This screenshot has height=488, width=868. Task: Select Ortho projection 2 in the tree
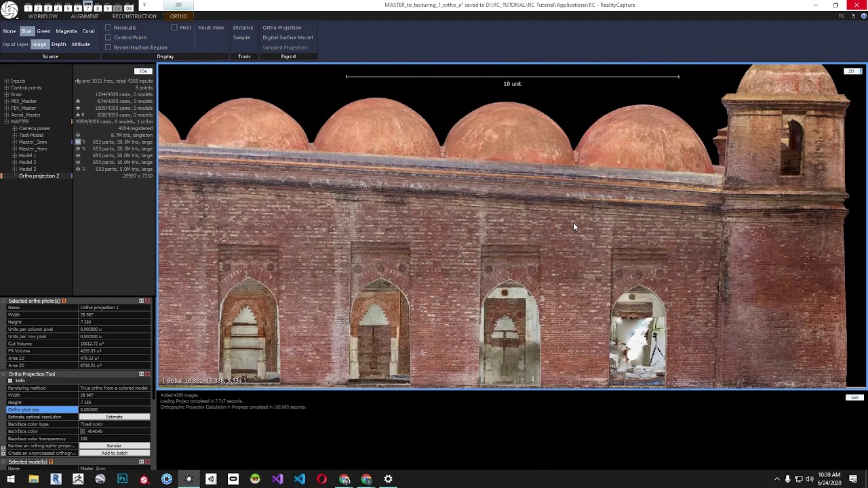coord(39,176)
